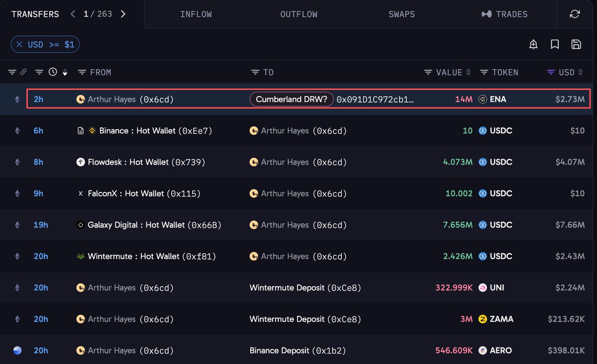Click the UNI token icon

click(x=482, y=287)
